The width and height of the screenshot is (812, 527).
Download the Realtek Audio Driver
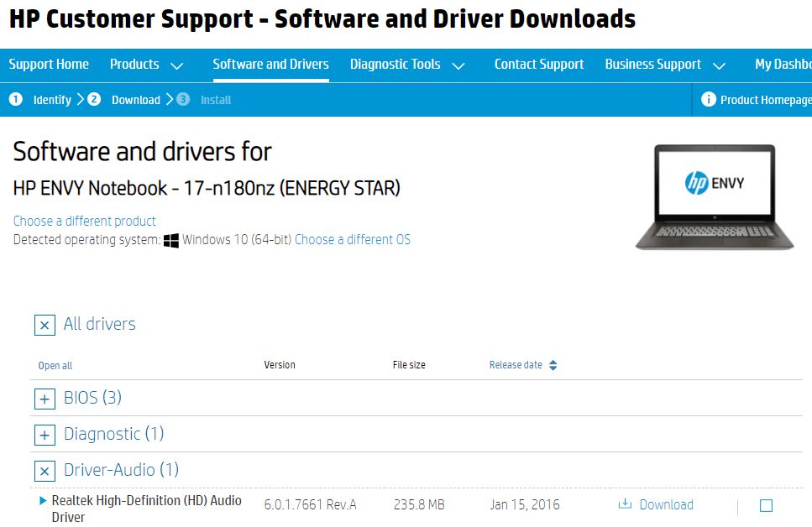pos(666,504)
